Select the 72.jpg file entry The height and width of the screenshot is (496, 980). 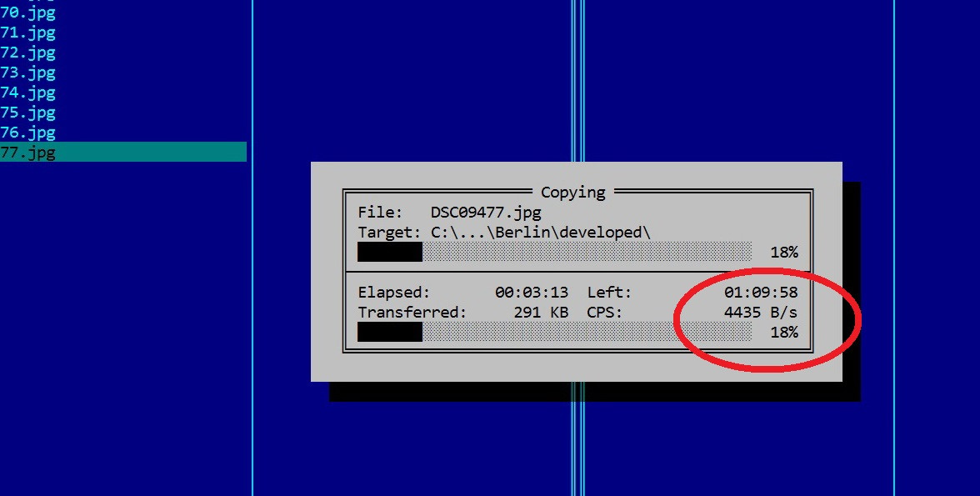point(123,52)
